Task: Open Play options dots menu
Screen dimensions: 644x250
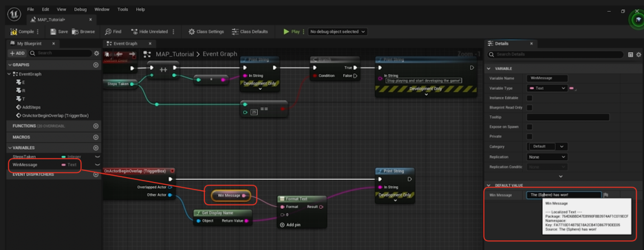Action: (x=303, y=32)
